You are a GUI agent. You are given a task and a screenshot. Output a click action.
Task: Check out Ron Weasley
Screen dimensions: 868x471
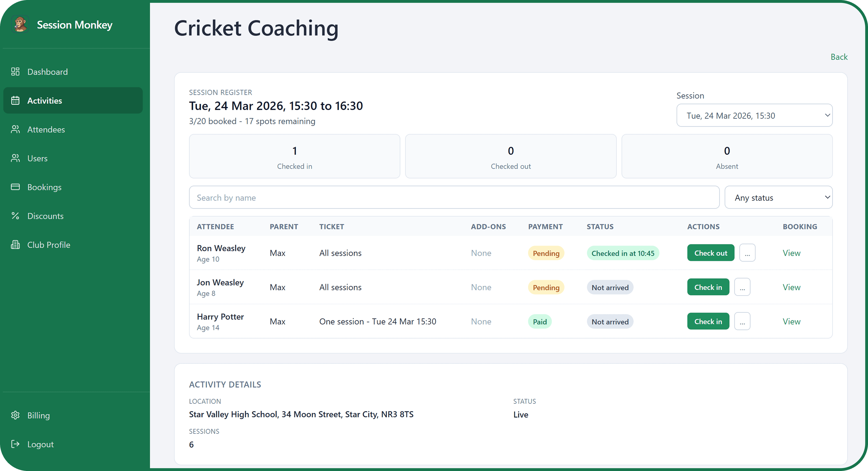click(710, 253)
